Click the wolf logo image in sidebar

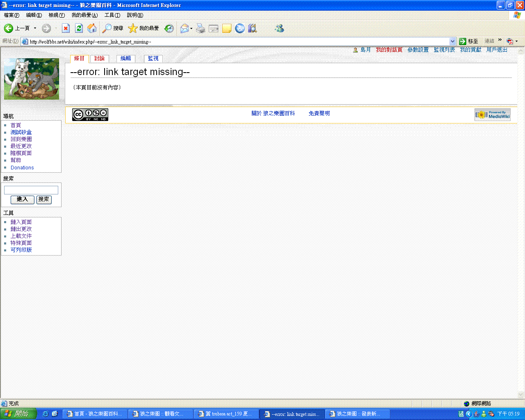[32, 79]
